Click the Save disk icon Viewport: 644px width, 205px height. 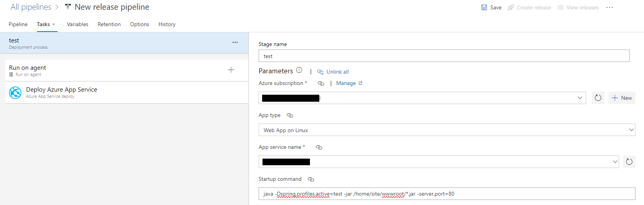coord(484,7)
